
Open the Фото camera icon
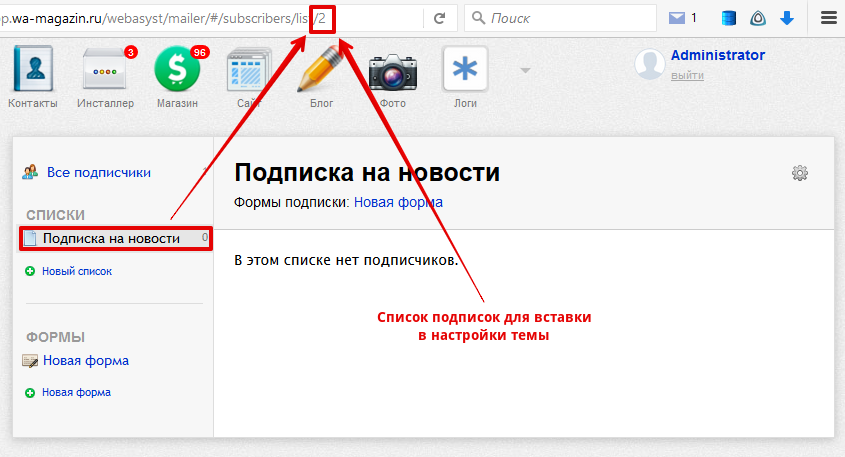[393, 72]
